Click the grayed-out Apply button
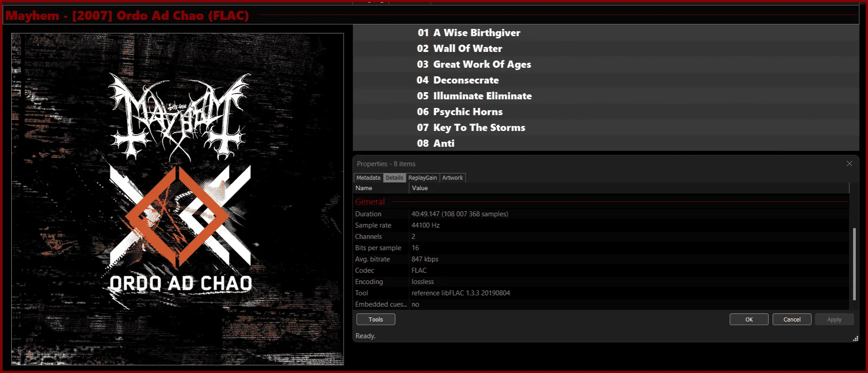868x373 pixels. click(834, 319)
